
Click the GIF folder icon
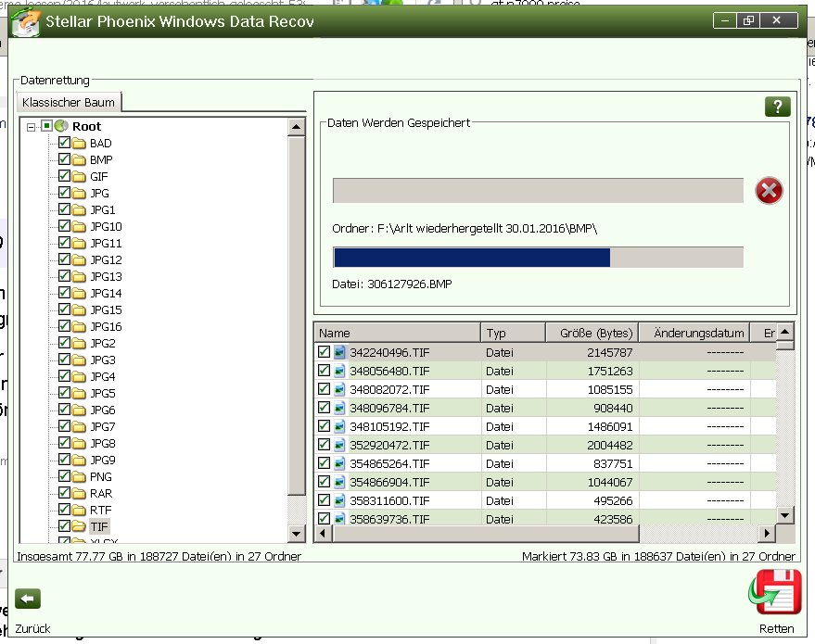click(79, 177)
